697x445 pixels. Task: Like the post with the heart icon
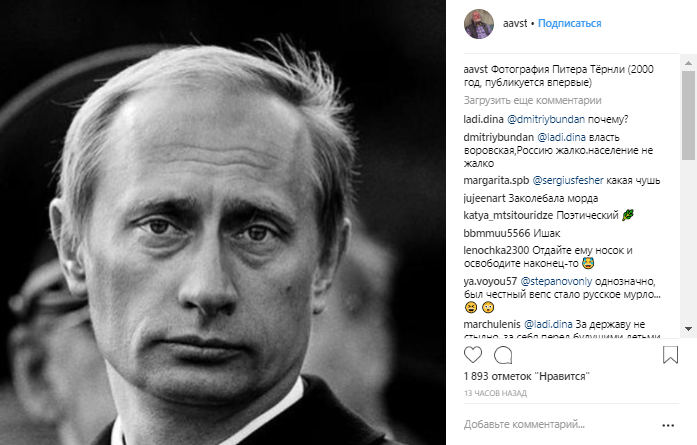pos(475,355)
